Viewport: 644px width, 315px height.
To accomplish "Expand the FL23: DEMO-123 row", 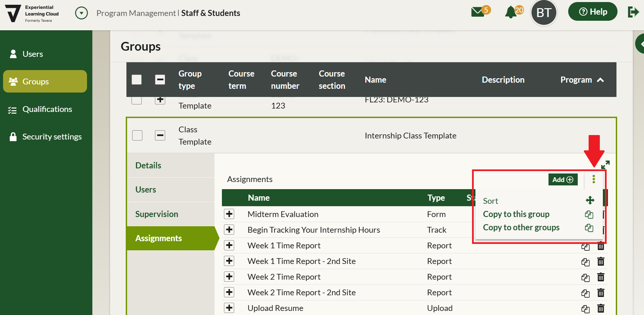I will coord(160,100).
